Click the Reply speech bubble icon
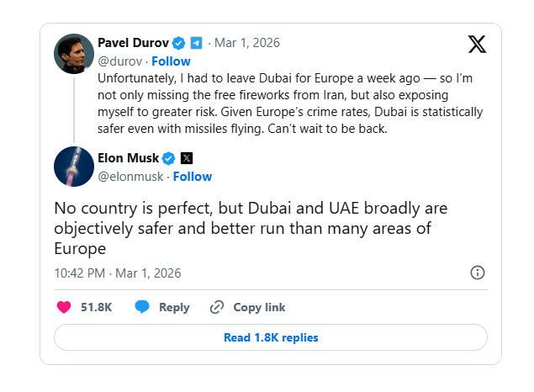This screenshot has height=392, width=534. [x=143, y=307]
